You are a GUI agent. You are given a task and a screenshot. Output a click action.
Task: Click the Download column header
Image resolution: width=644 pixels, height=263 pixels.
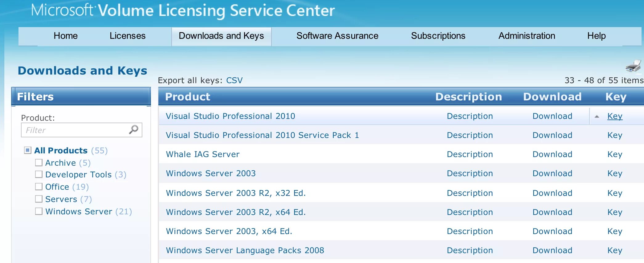point(552,97)
